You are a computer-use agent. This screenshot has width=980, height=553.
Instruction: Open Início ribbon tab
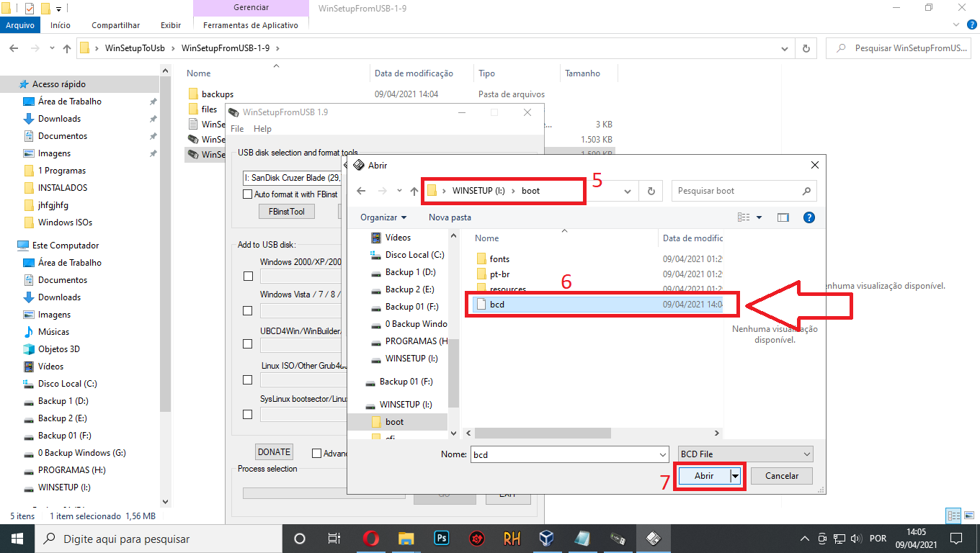tap(61, 25)
